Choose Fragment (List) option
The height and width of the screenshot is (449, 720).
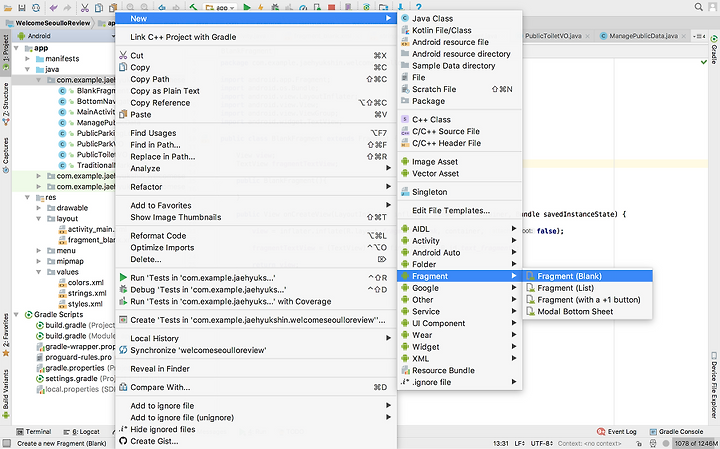pyautogui.click(x=588, y=288)
